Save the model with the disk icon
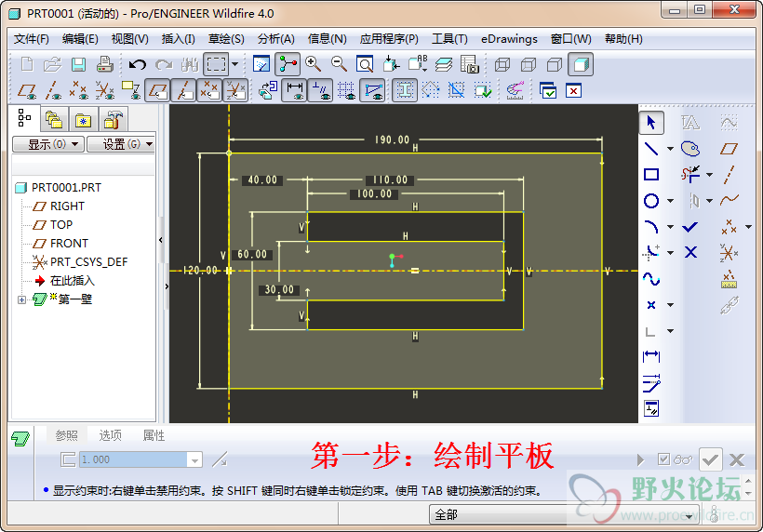Screen dimensions: 763x532 [78, 64]
